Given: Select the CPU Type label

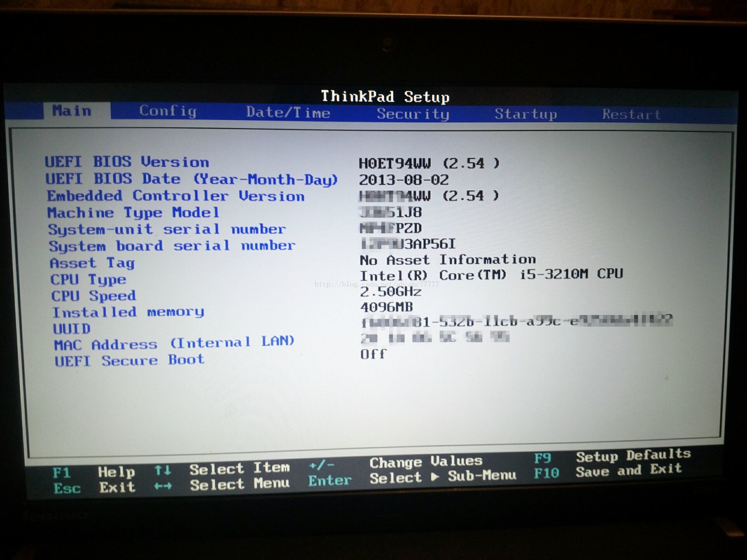Looking at the screenshot, I should (x=88, y=280).
